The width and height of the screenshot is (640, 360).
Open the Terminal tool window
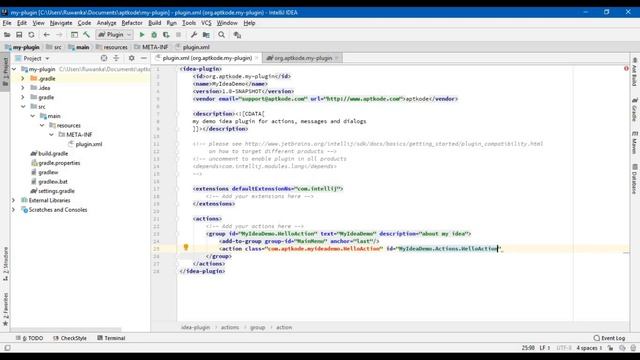click(x=111, y=338)
